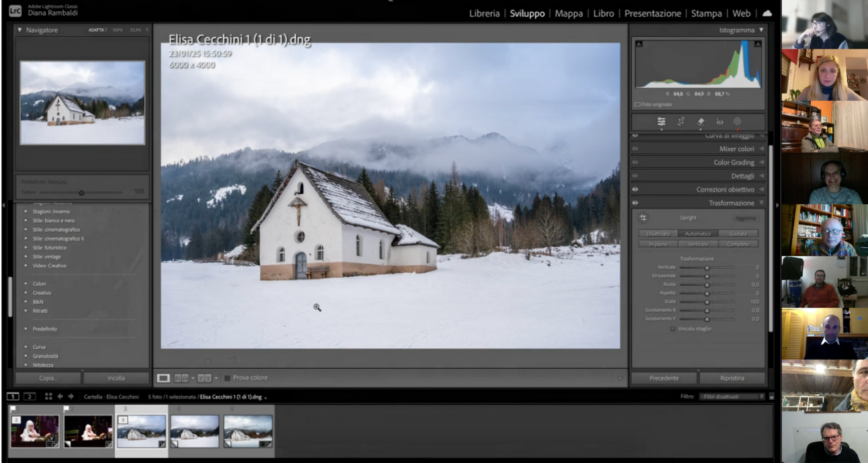Select Loupe view mode in toolbar
Image resolution: width=868 pixels, height=463 pixels.
pyautogui.click(x=163, y=378)
